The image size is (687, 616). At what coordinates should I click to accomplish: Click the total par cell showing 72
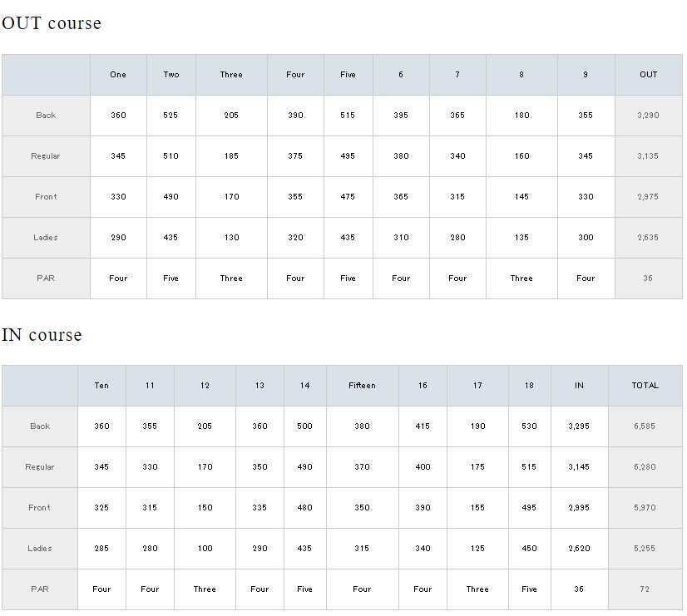(x=645, y=589)
